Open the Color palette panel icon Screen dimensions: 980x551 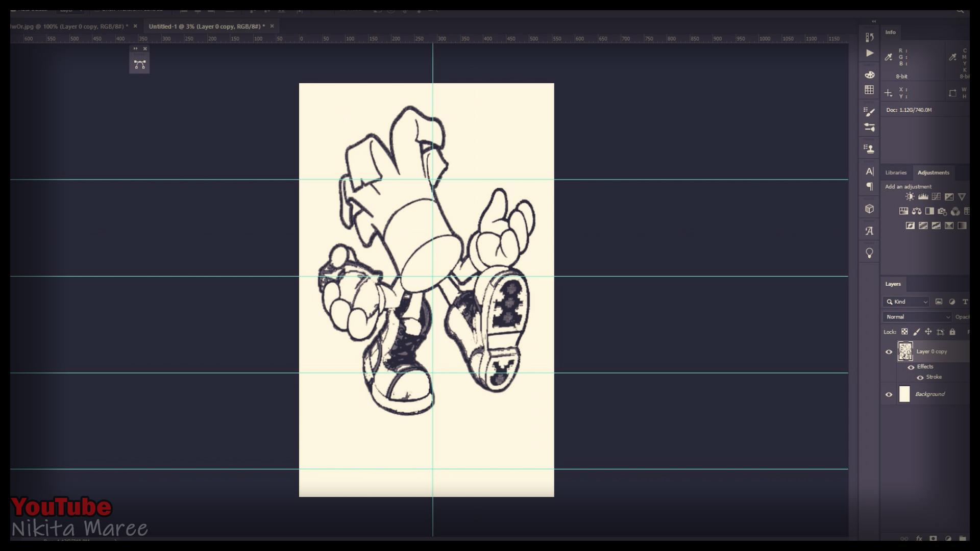(870, 74)
